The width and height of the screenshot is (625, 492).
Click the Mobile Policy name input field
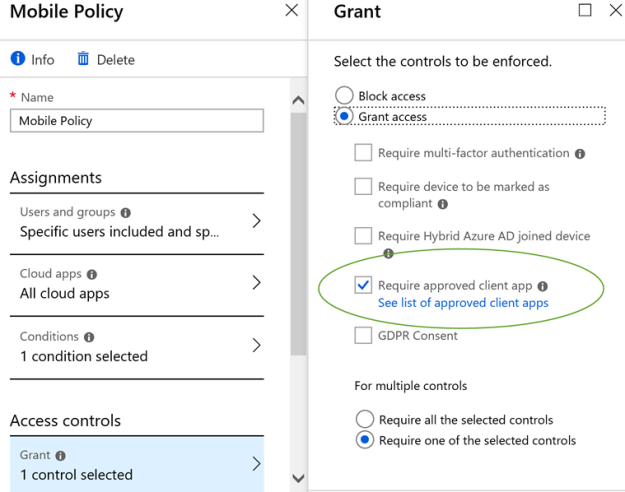coord(137,121)
